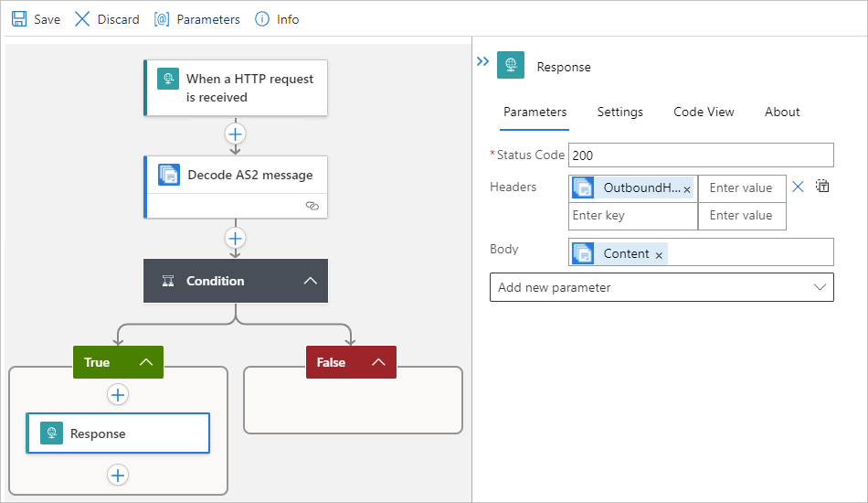The width and height of the screenshot is (868, 503).
Task: Switch to the Code View tab
Action: (704, 112)
